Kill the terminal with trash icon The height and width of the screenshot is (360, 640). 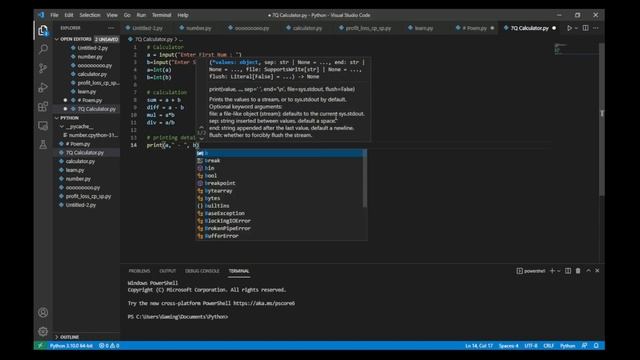[578, 271]
